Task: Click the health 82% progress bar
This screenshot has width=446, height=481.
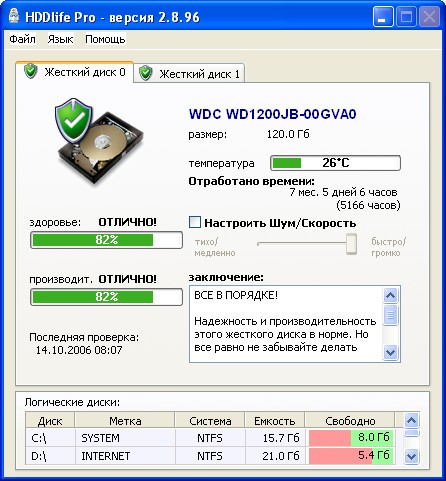Action: point(106,240)
